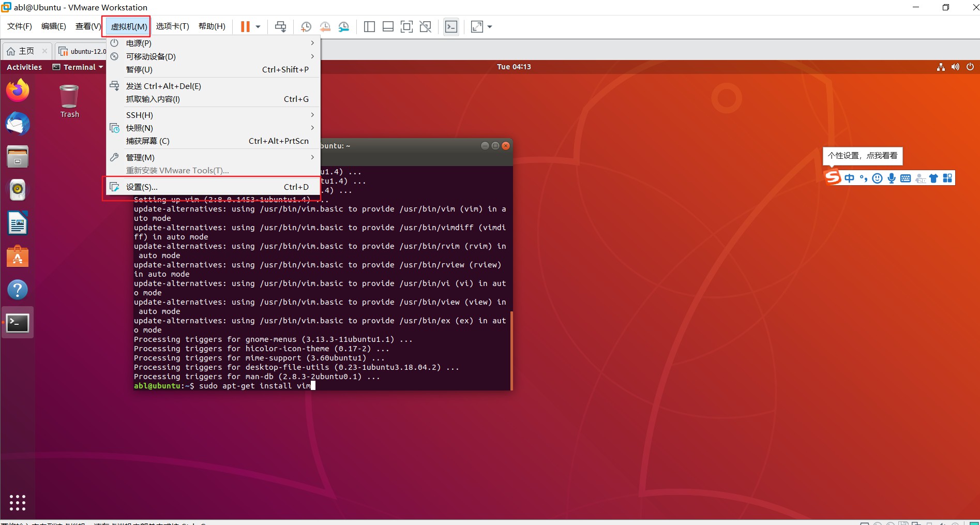Open Rhythmbox from the dock
This screenshot has height=525, width=980.
click(18, 190)
